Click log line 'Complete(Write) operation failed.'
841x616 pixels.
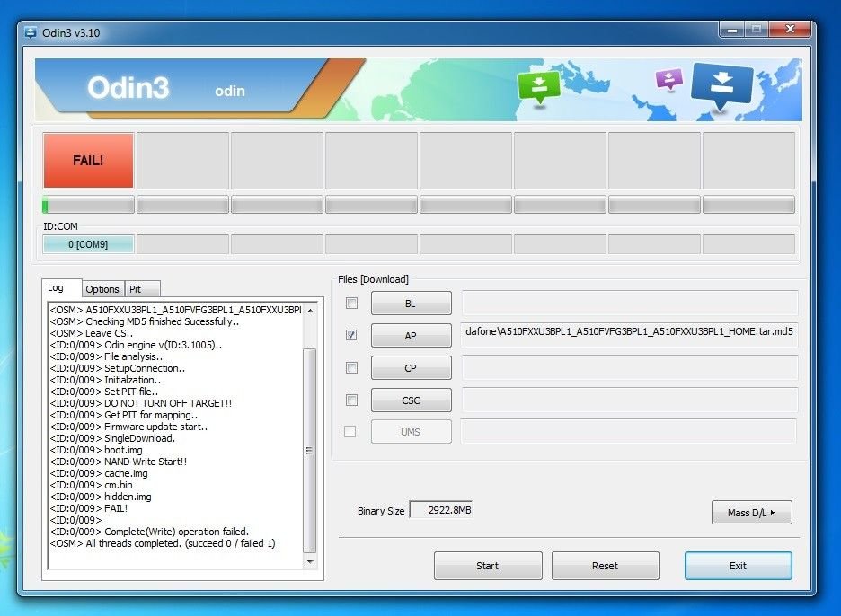[149, 532]
